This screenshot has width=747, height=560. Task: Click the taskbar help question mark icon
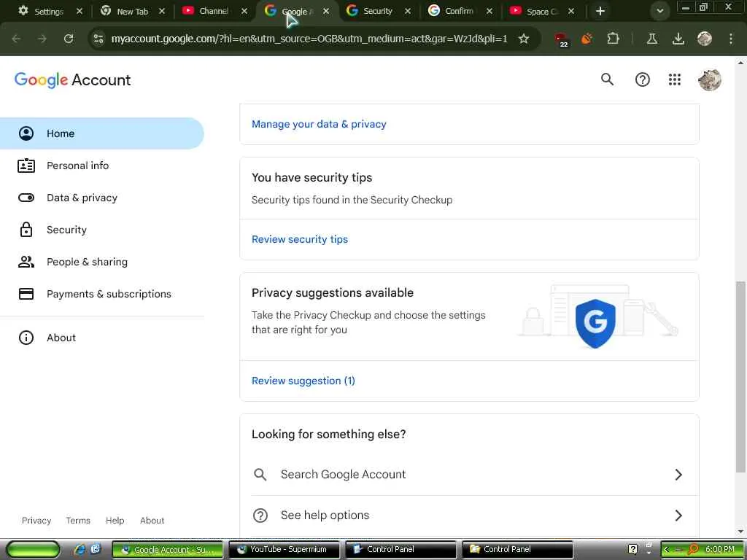click(632, 550)
